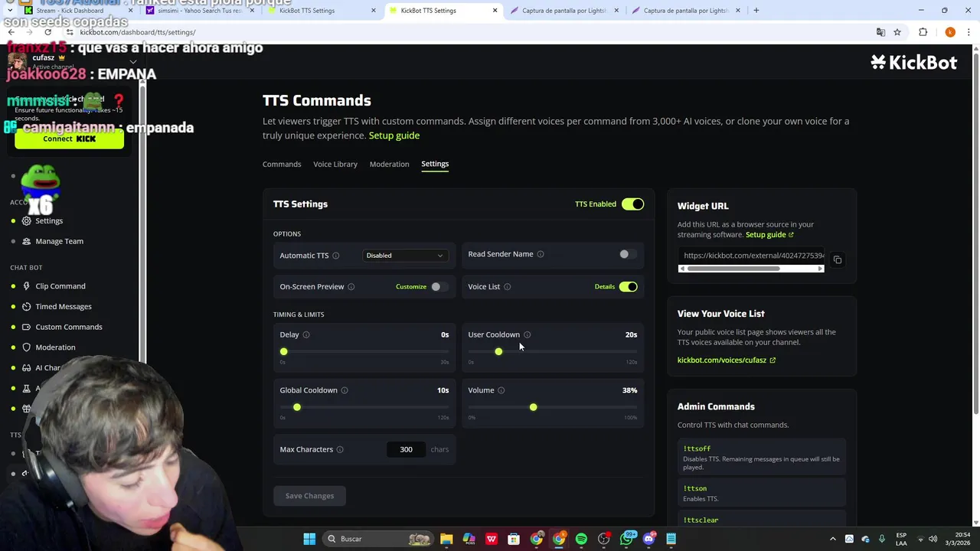This screenshot has height=551, width=980.
Task: Switch to the Voice Library tab
Action: (335, 164)
